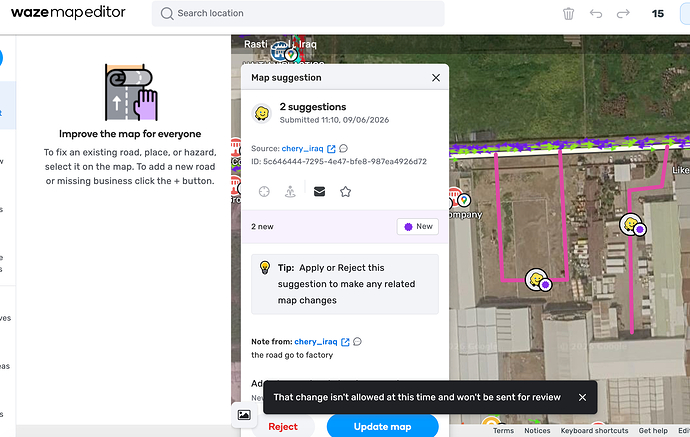This screenshot has height=437, width=690.
Task: Click the Reject button
Action: pos(283,426)
